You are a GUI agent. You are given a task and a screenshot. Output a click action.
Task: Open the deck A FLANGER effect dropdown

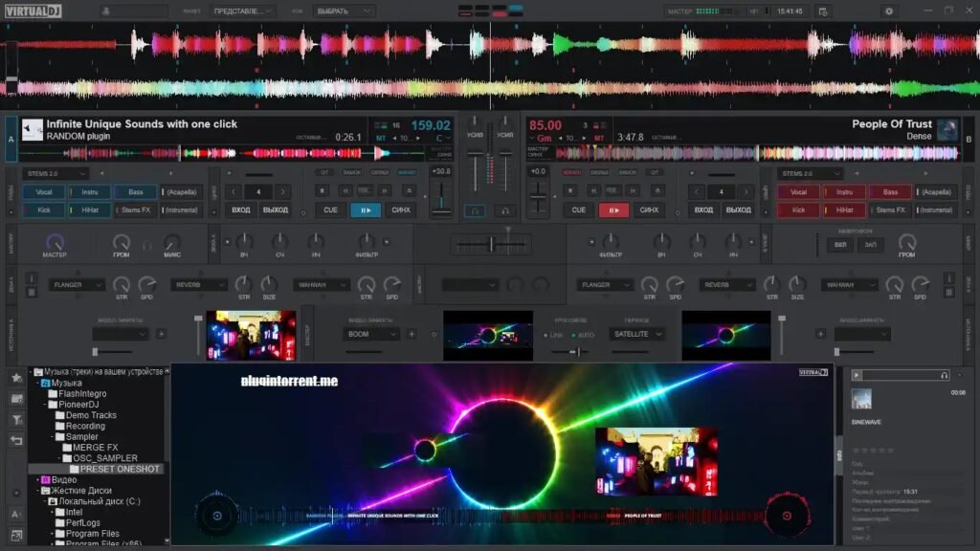click(77, 285)
